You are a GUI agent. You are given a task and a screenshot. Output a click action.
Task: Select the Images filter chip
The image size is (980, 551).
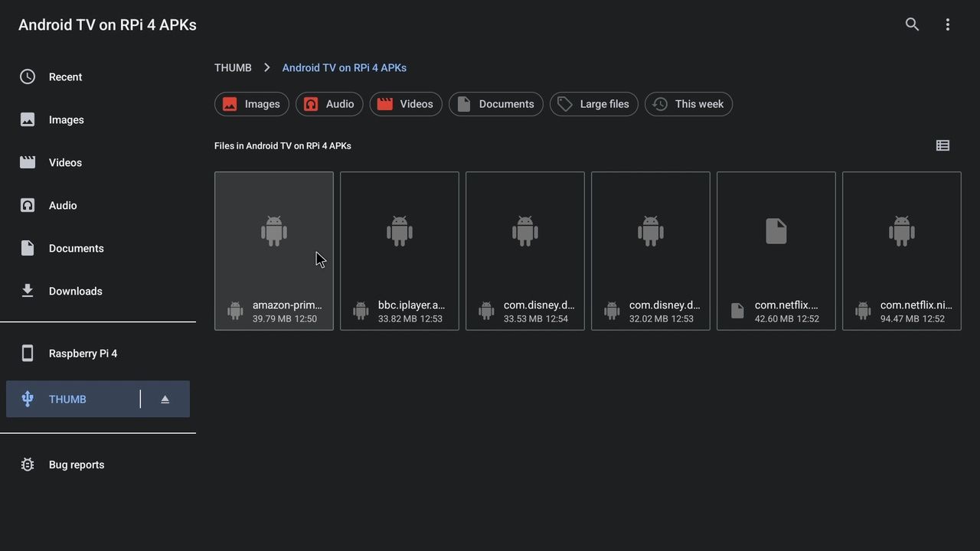(x=251, y=104)
